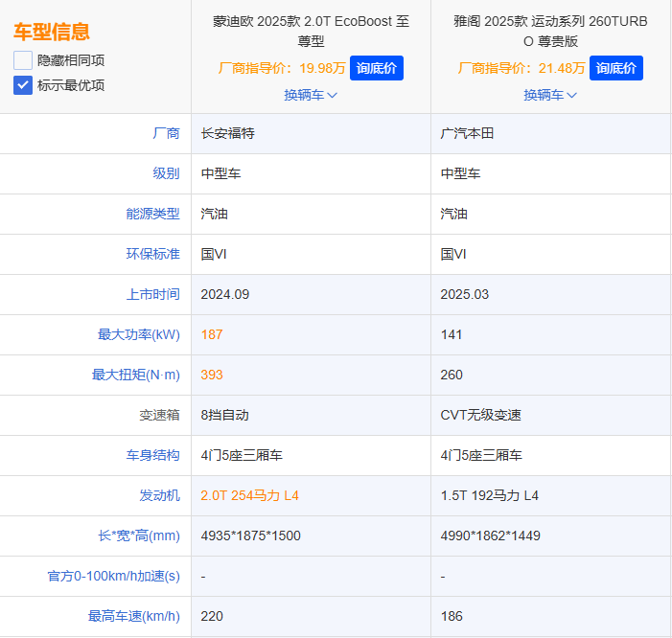Uncheck the 标示最优项 checkbox
The image size is (672, 638).
coord(23,85)
